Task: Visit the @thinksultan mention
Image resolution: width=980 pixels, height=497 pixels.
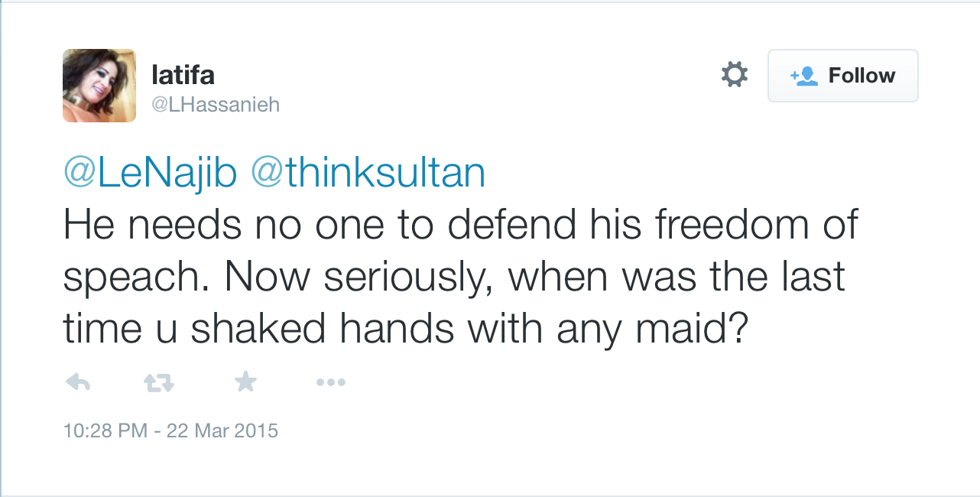Action: click(x=368, y=174)
